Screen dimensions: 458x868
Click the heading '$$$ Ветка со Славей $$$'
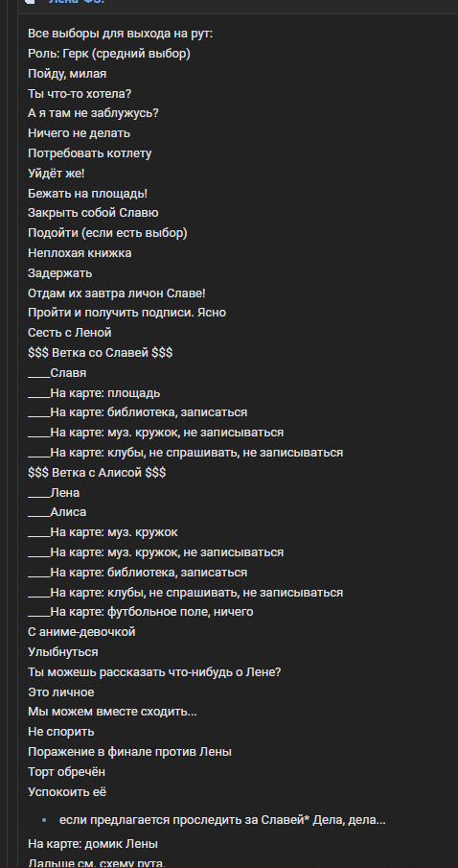click(100, 353)
